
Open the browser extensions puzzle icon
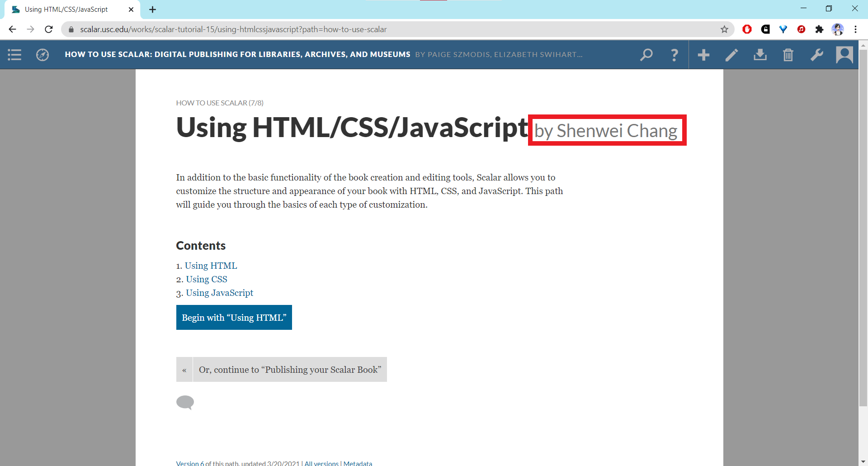(819, 29)
